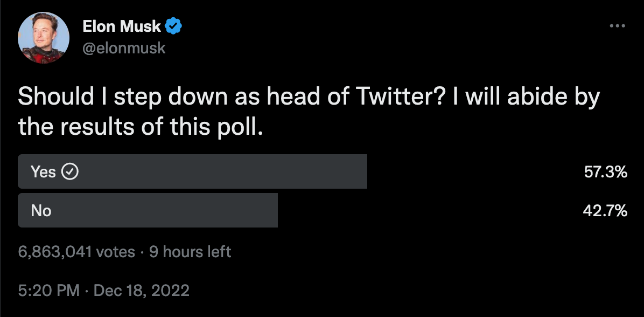Click the blue verified badge icon
The image size is (644, 317).
(173, 27)
